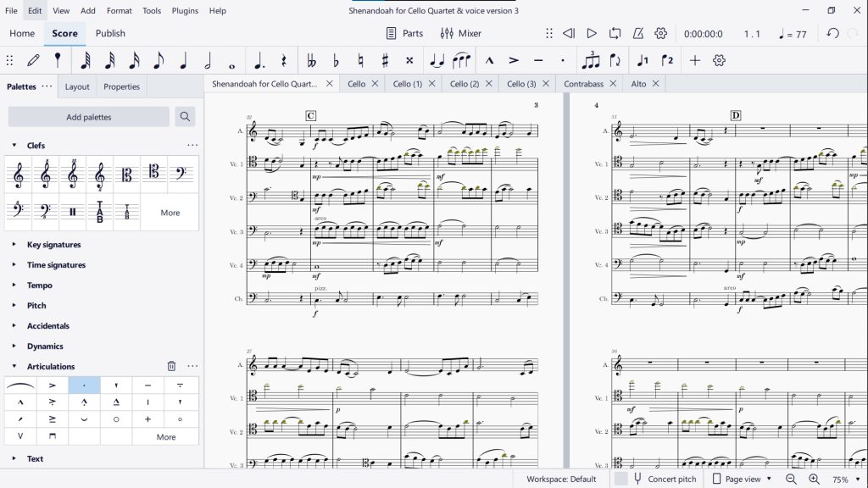Search palettes with magnifier button
Screen dimensions: 868x488
pyautogui.click(x=185, y=117)
